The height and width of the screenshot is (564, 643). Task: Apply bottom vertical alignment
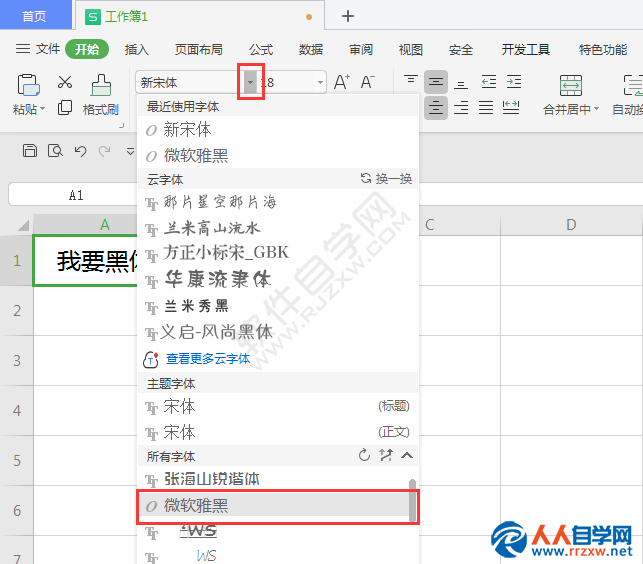(x=461, y=84)
